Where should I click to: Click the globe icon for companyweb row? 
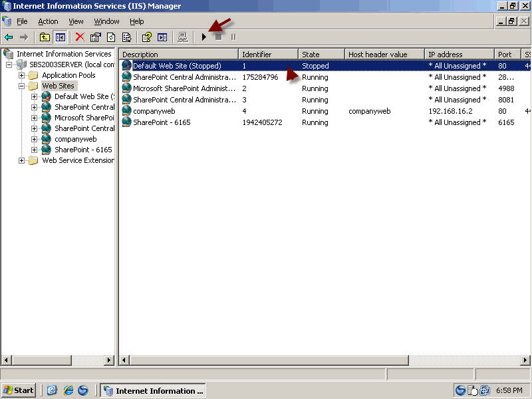click(x=126, y=111)
